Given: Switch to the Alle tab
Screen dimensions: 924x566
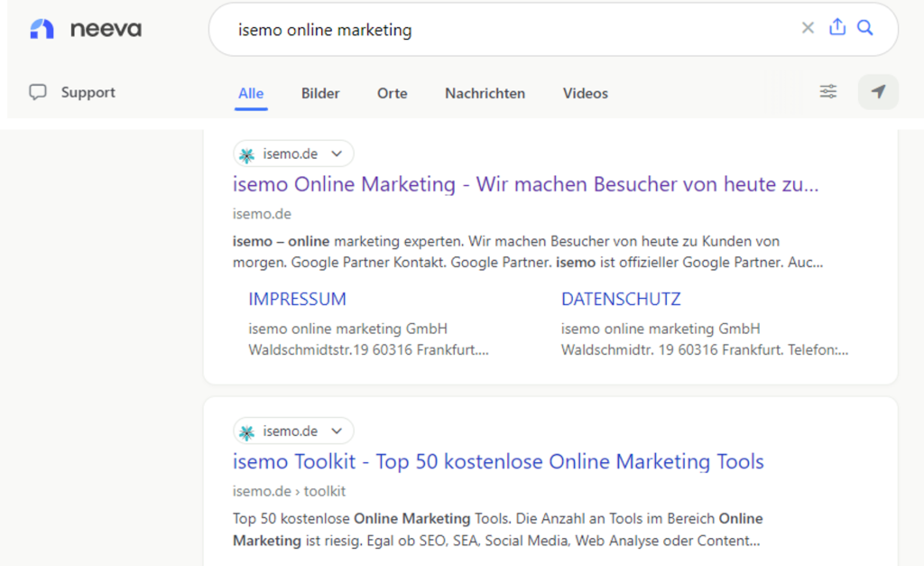Looking at the screenshot, I should (251, 93).
